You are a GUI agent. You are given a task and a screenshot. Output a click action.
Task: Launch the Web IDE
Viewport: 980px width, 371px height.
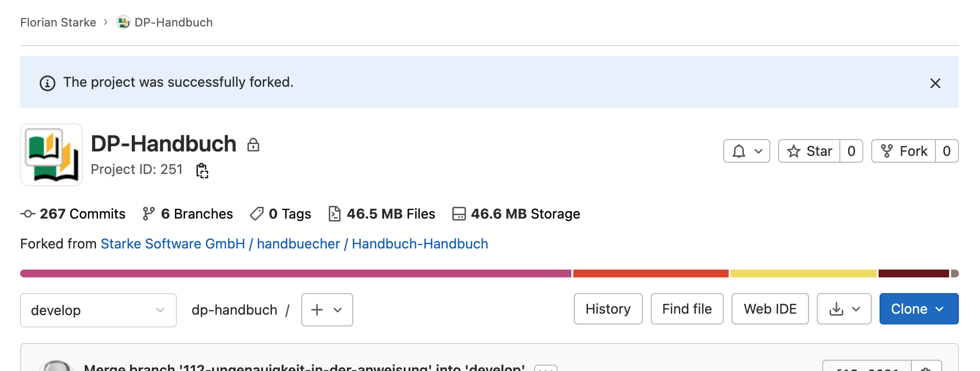click(770, 309)
